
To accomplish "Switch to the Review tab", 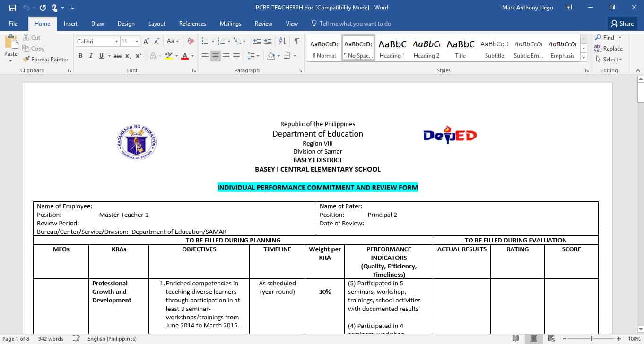I will tap(263, 24).
